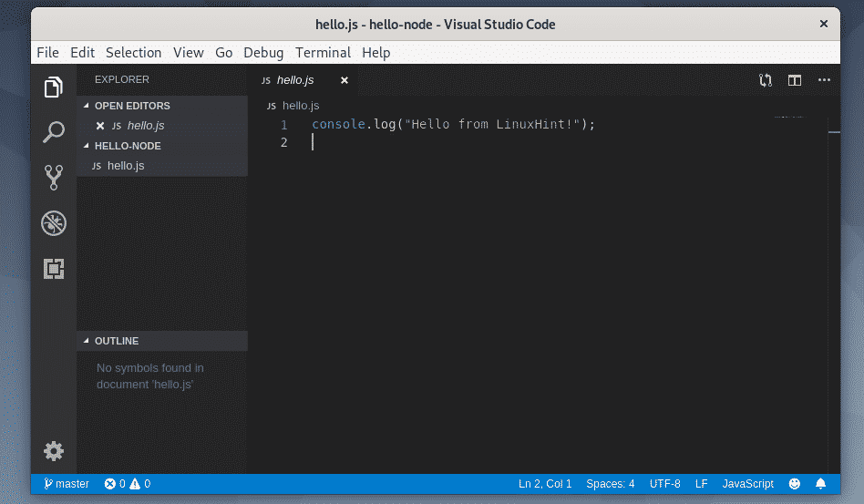
Task: Open the Source Control view icon
Action: tap(54, 178)
